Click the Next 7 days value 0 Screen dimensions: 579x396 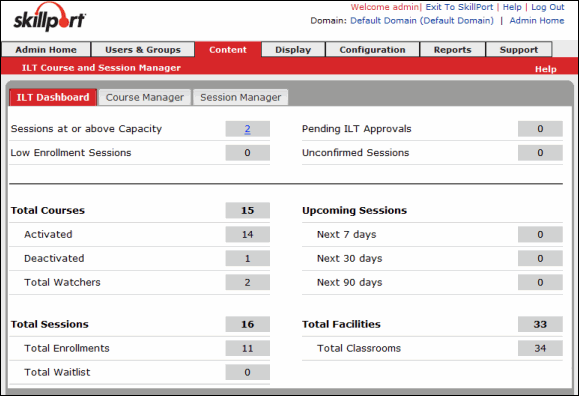[540, 234]
